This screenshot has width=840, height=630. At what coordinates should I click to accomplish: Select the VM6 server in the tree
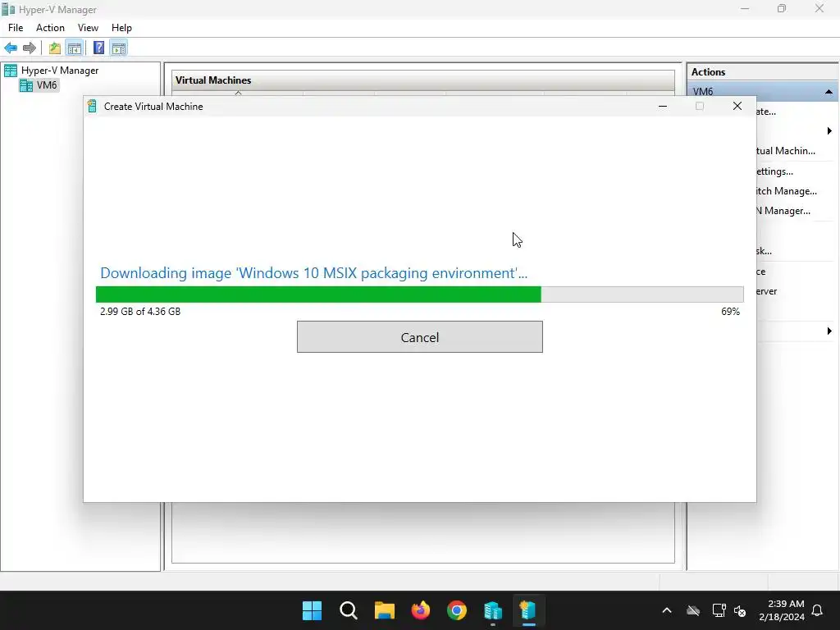click(47, 85)
